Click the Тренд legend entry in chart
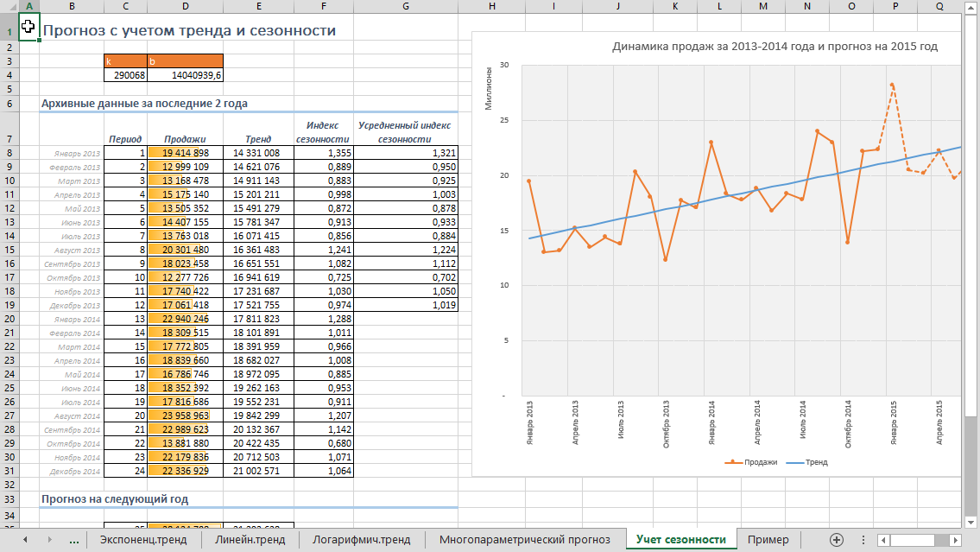The width and height of the screenshot is (980, 552). 806,463
